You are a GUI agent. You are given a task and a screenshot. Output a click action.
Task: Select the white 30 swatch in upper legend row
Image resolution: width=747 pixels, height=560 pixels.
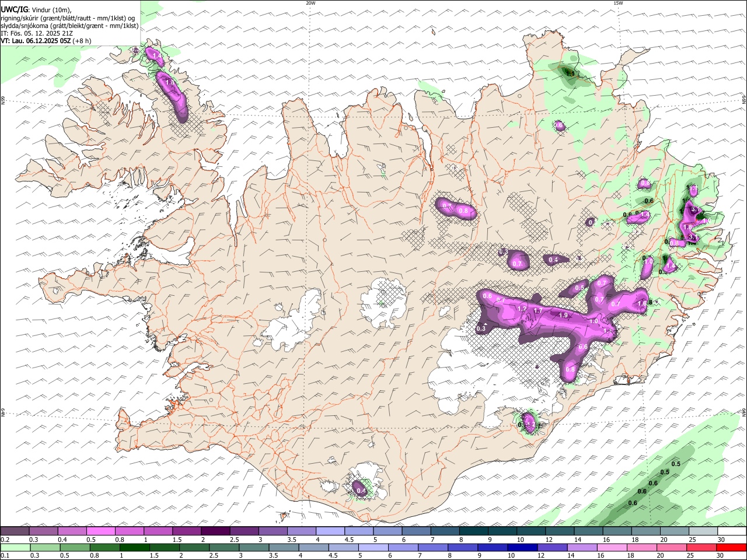click(x=732, y=531)
